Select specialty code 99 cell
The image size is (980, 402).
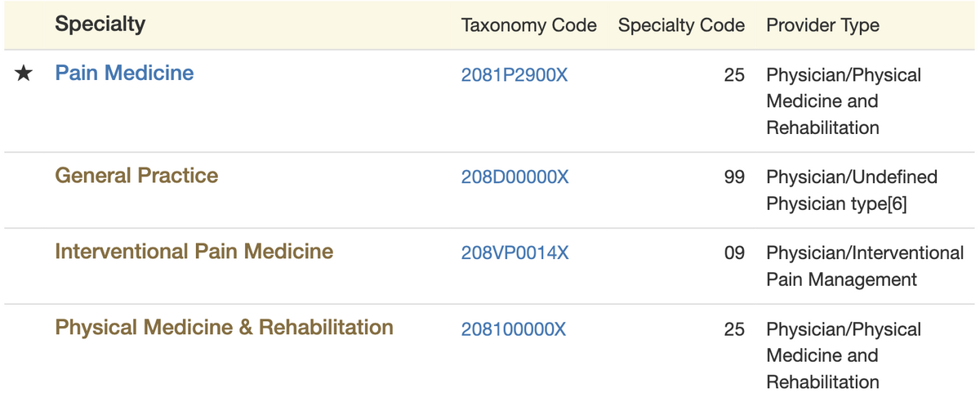pyautogui.click(x=734, y=177)
